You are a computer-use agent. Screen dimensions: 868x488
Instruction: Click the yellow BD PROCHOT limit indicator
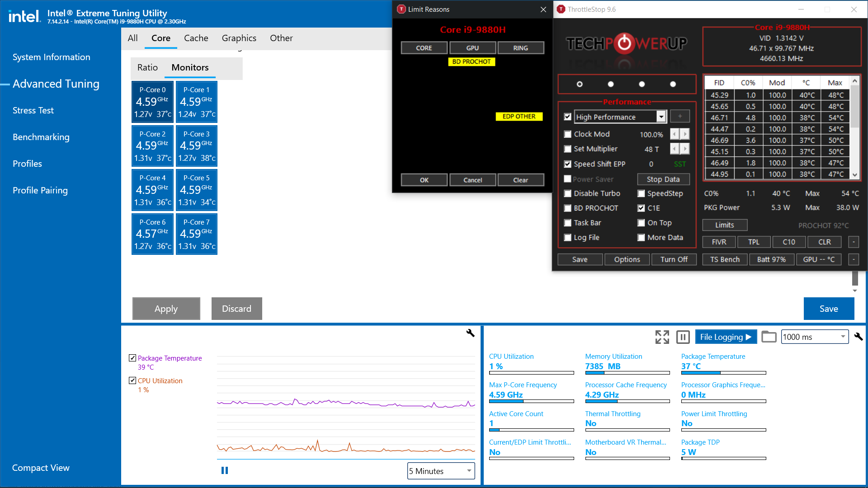(472, 61)
